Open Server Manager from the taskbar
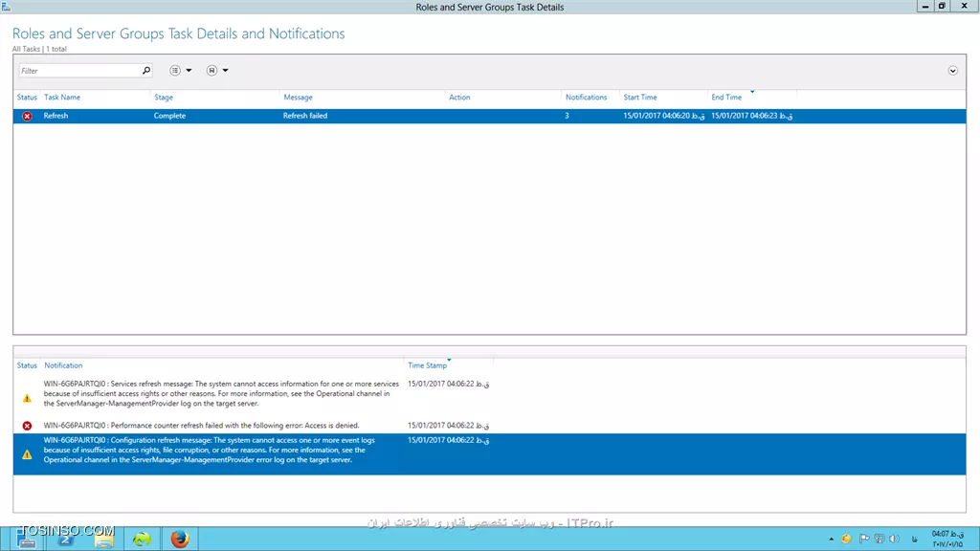This screenshot has height=551, width=980. [x=27, y=539]
